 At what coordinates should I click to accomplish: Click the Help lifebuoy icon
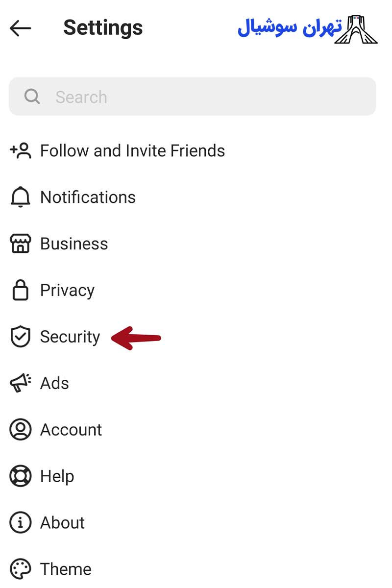[21, 476]
